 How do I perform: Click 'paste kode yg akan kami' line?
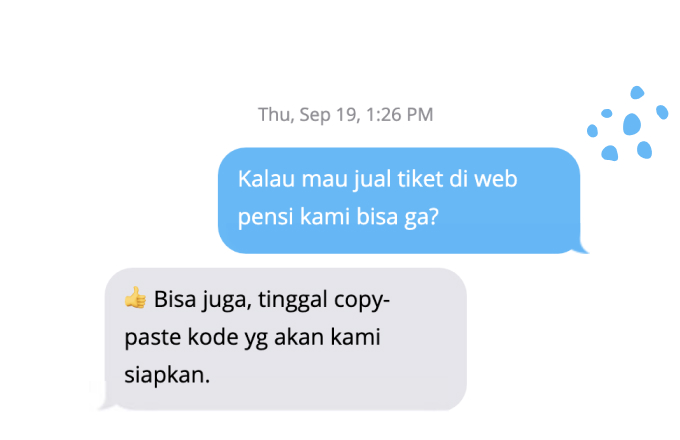click(x=252, y=337)
